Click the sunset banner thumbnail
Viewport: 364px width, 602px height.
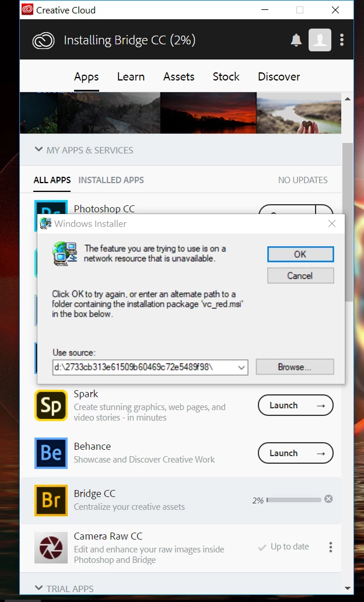[208, 113]
